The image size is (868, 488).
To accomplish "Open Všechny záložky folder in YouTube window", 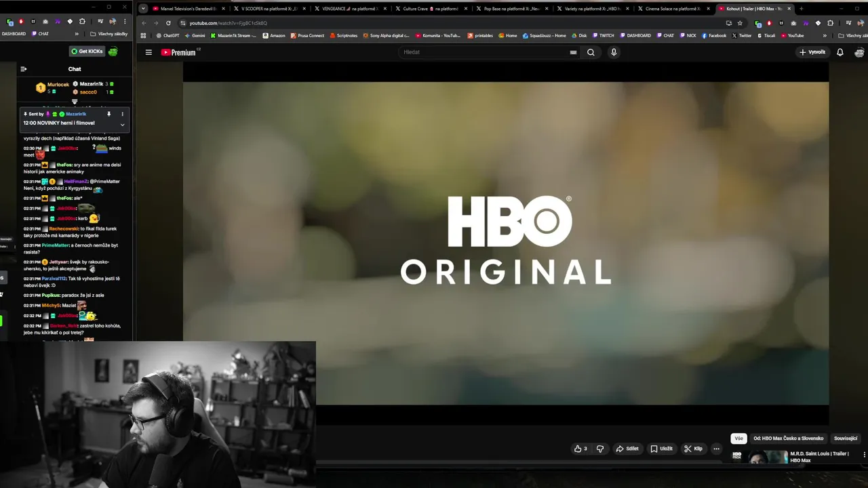I will [852, 35].
